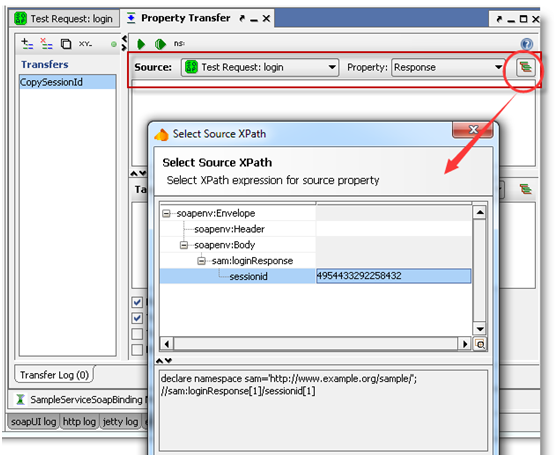Delete the selected property transfer

46,44
